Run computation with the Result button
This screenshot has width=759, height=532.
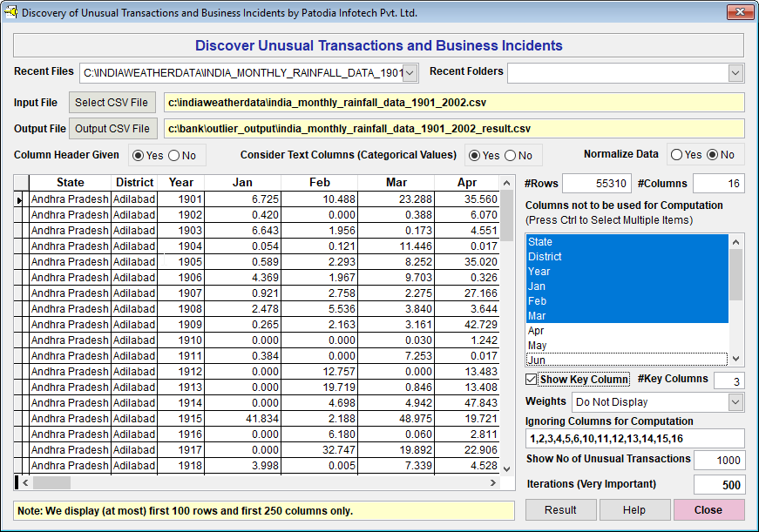pyautogui.click(x=560, y=510)
